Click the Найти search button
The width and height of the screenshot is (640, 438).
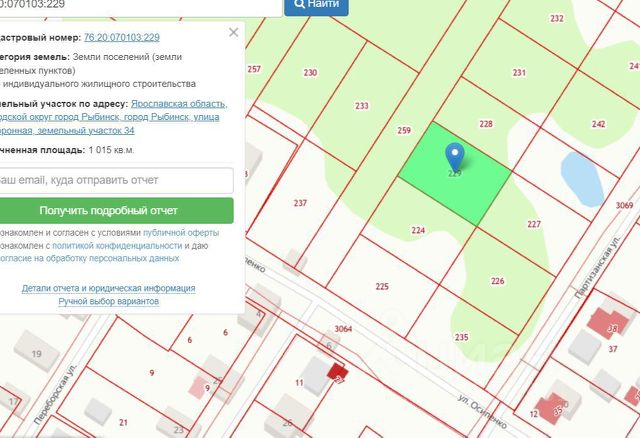[316, 5]
